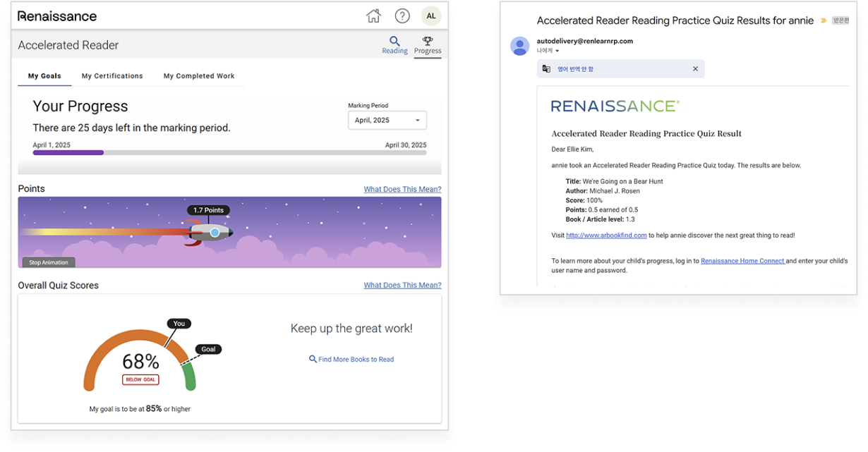This screenshot has width=868, height=452.
Task: Open the Renaissance Home Connect link
Action: [742, 261]
